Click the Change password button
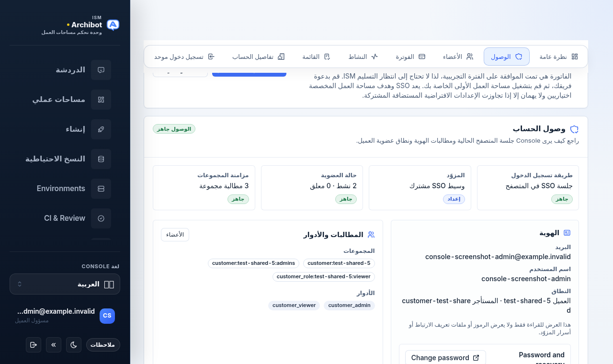 pos(445,358)
